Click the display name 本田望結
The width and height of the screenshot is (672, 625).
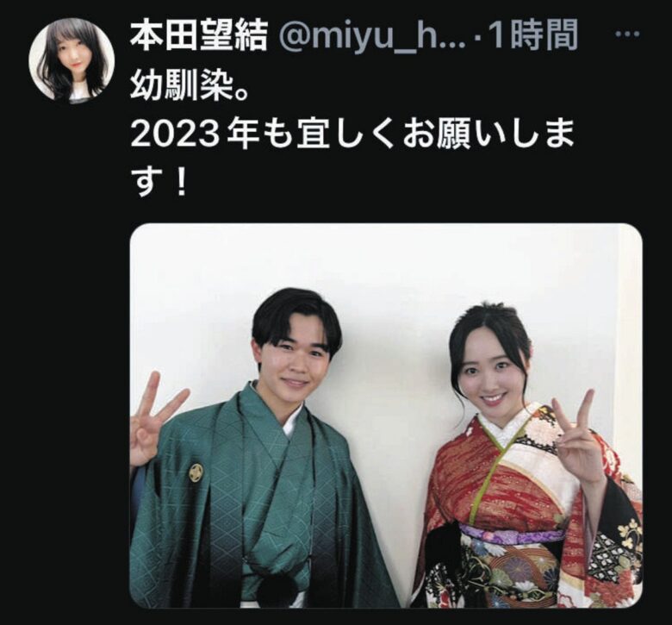point(199,35)
